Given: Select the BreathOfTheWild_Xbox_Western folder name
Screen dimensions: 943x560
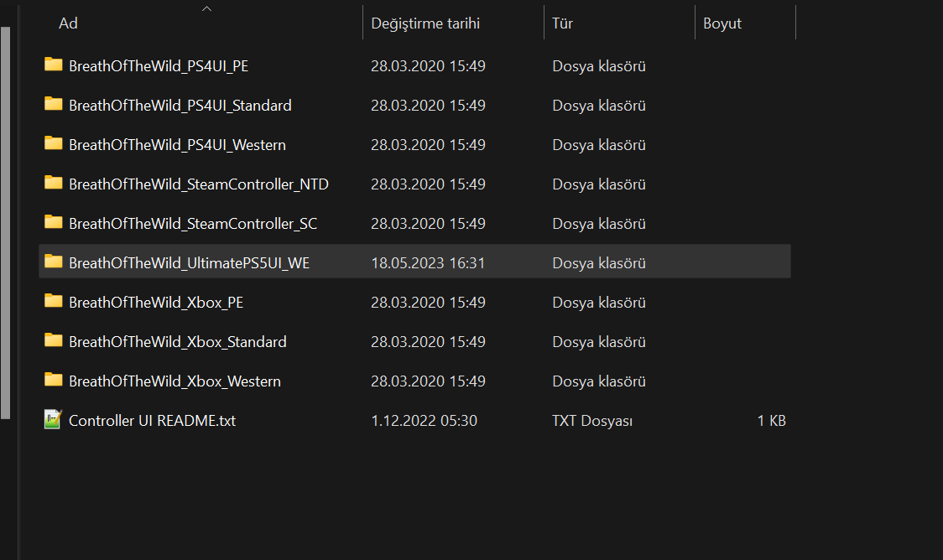Looking at the screenshot, I should click(x=175, y=381).
